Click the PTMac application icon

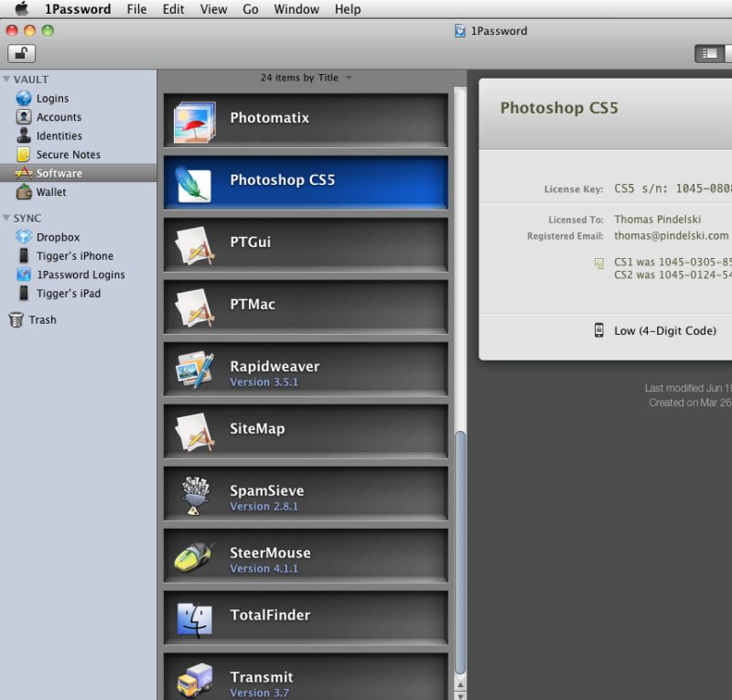pyautogui.click(x=195, y=307)
